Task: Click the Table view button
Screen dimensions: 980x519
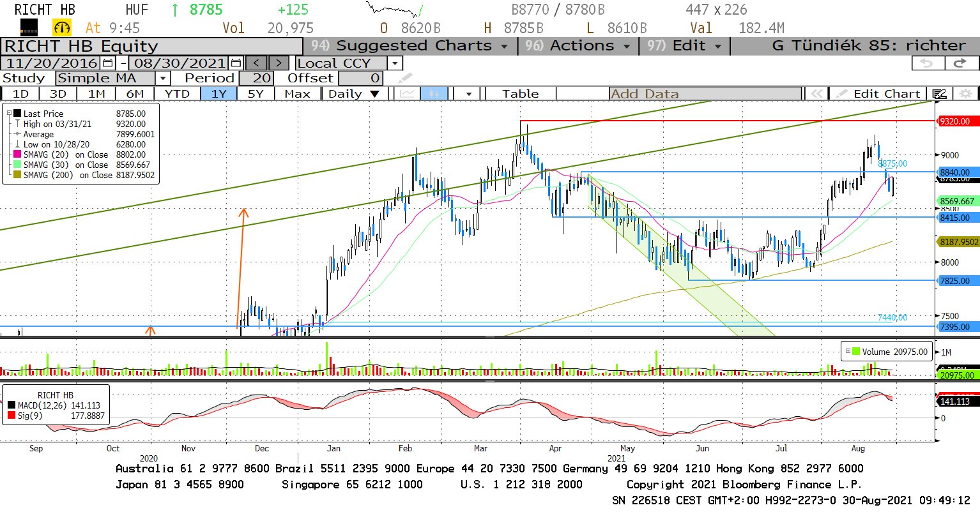Action: point(521,94)
